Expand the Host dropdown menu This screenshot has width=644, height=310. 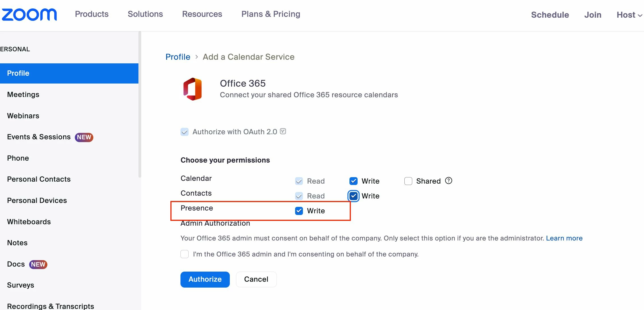[x=629, y=15]
